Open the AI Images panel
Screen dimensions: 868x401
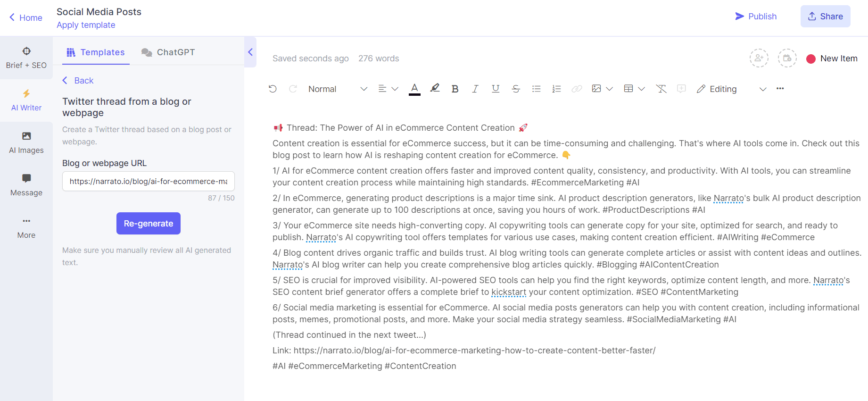pos(26,142)
